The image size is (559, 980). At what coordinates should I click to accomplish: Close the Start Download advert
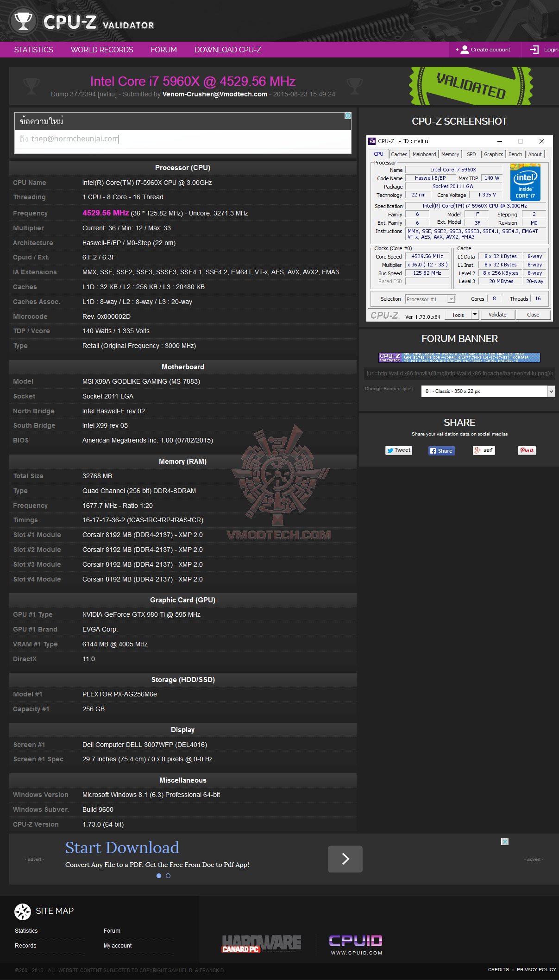click(505, 841)
